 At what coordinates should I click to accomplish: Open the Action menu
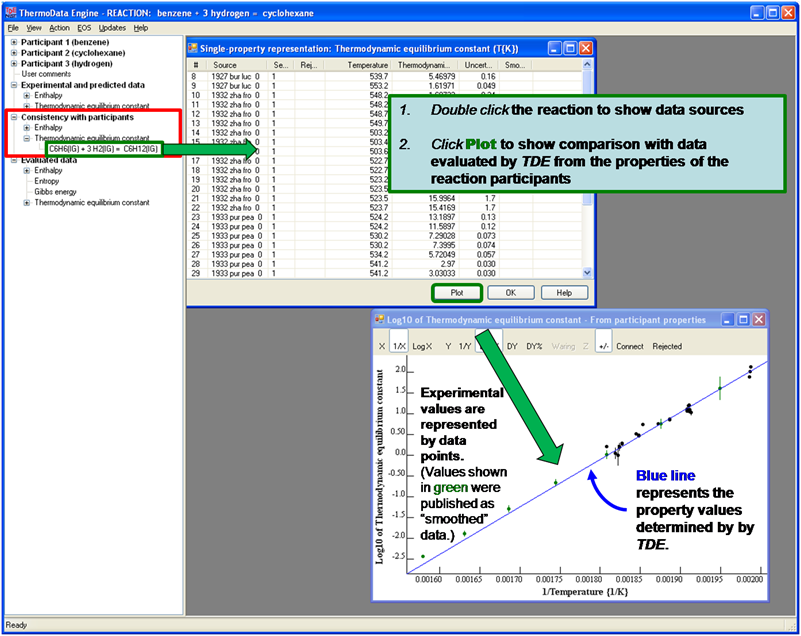tap(59, 28)
